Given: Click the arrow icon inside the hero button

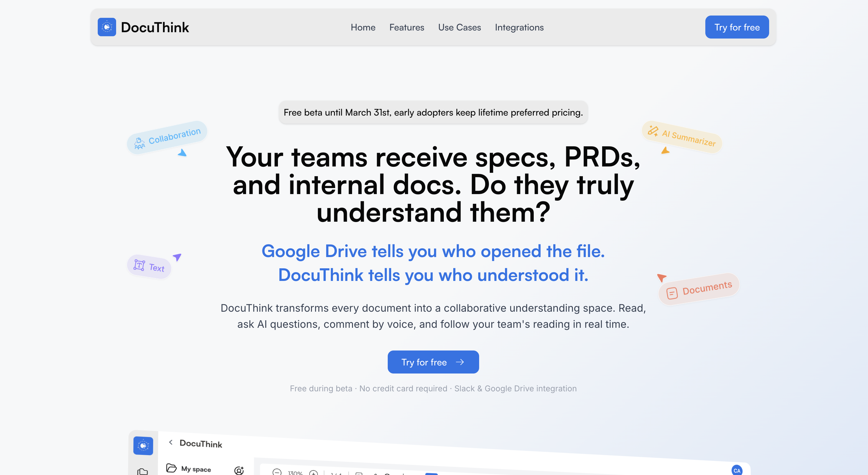Looking at the screenshot, I should click(x=460, y=362).
